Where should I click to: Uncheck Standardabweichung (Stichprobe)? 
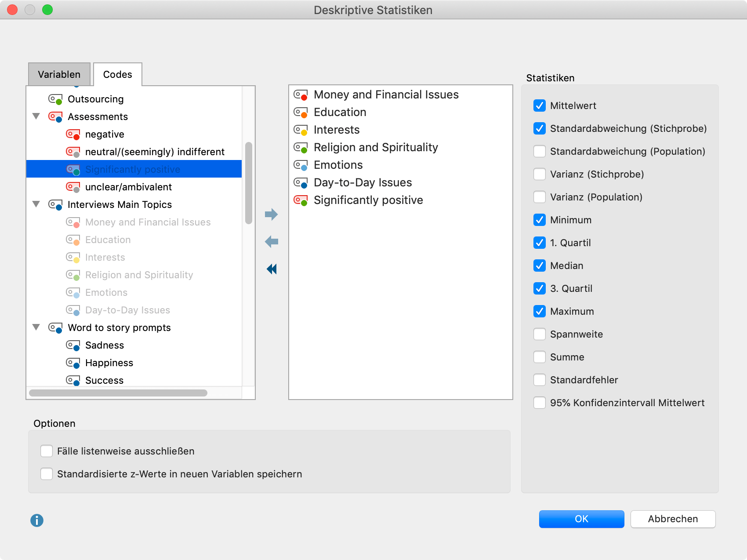click(x=540, y=128)
